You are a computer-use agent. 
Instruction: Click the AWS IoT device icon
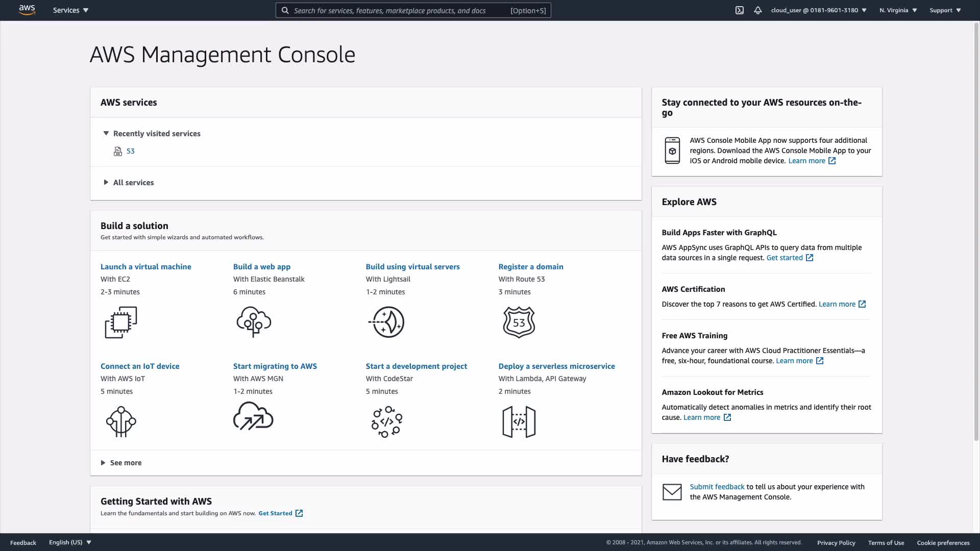[x=121, y=421]
